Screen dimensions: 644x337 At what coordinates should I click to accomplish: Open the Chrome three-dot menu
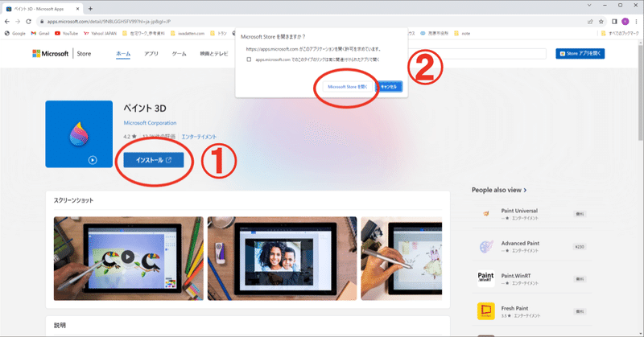pos(637,22)
